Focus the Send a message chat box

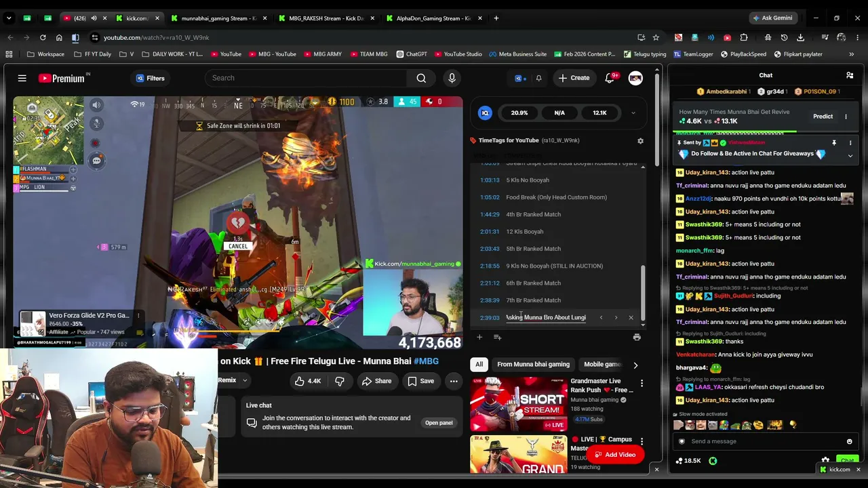[765, 441]
